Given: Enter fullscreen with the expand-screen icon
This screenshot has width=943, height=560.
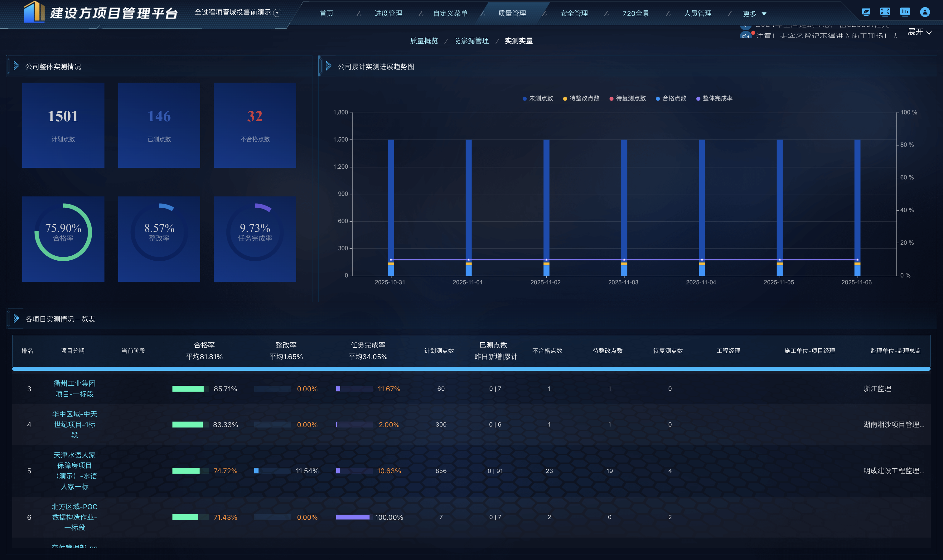Looking at the screenshot, I should (885, 12).
